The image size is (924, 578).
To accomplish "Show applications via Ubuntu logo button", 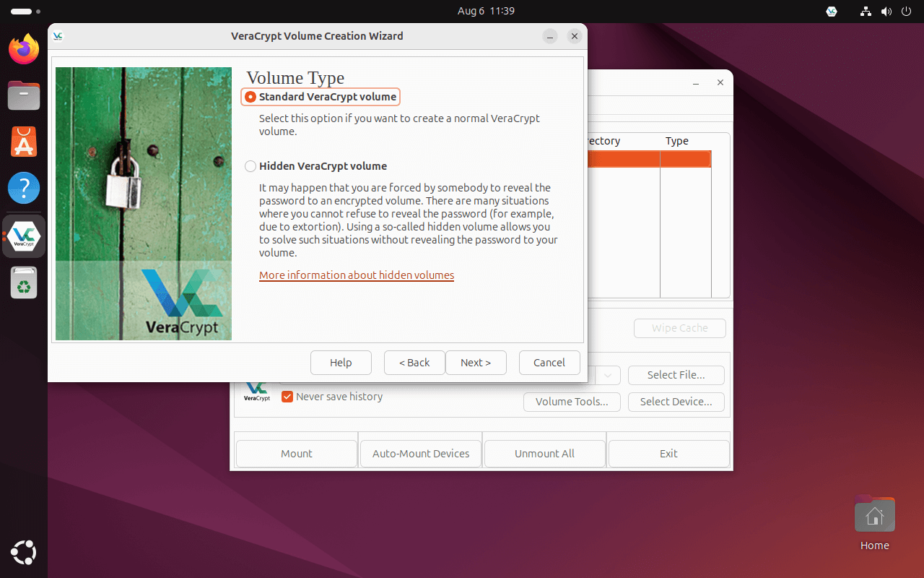I will tap(24, 553).
